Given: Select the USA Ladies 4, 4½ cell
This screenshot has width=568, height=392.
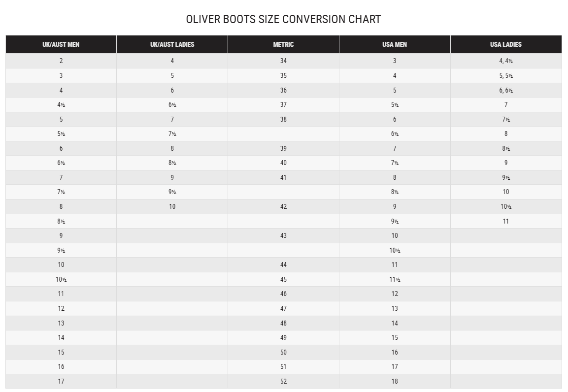Looking at the screenshot, I should click(506, 61).
